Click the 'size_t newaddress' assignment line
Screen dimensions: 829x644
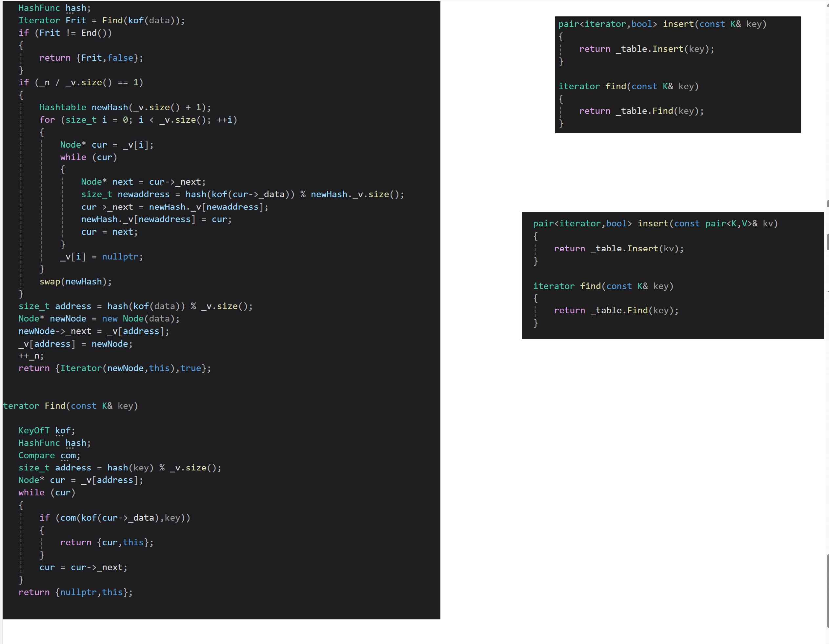[242, 195]
